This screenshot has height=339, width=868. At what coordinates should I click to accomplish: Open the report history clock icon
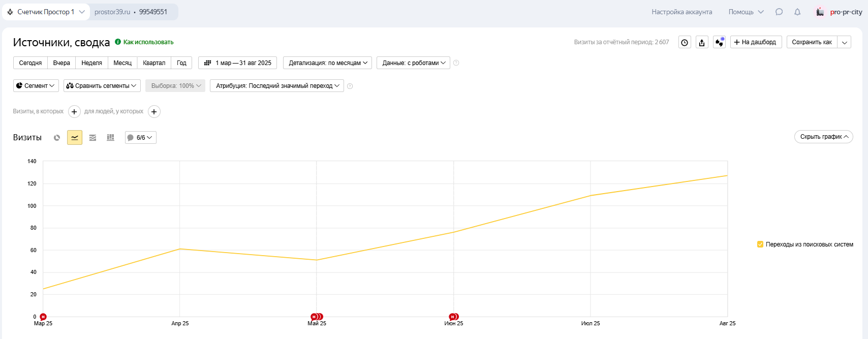(x=685, y=42)
